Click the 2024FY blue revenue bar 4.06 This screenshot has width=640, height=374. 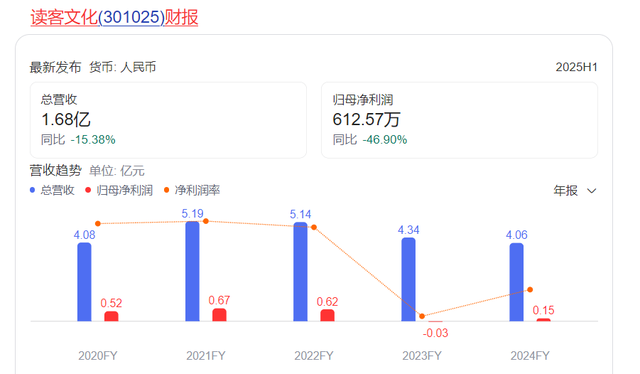tap(516, 282)
